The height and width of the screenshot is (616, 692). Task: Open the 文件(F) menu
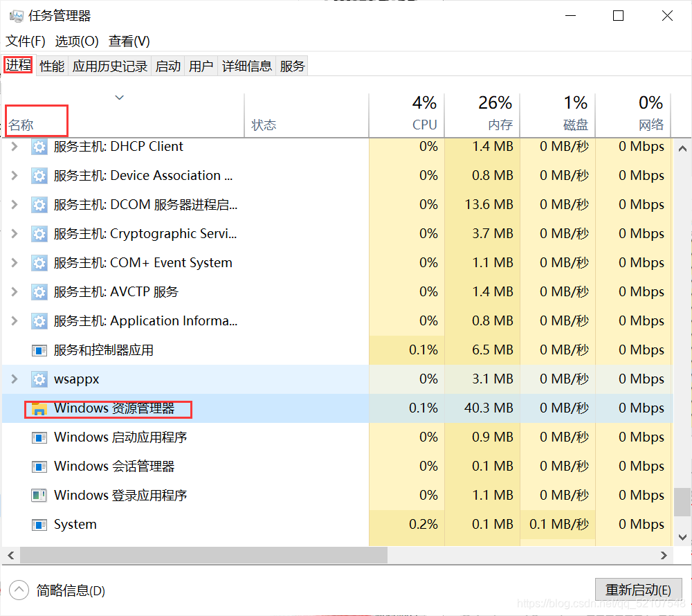click(x=26, y=41)
